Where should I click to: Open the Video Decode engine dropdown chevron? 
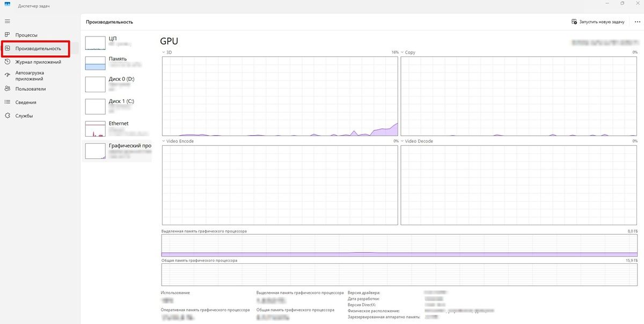point(402,141)
